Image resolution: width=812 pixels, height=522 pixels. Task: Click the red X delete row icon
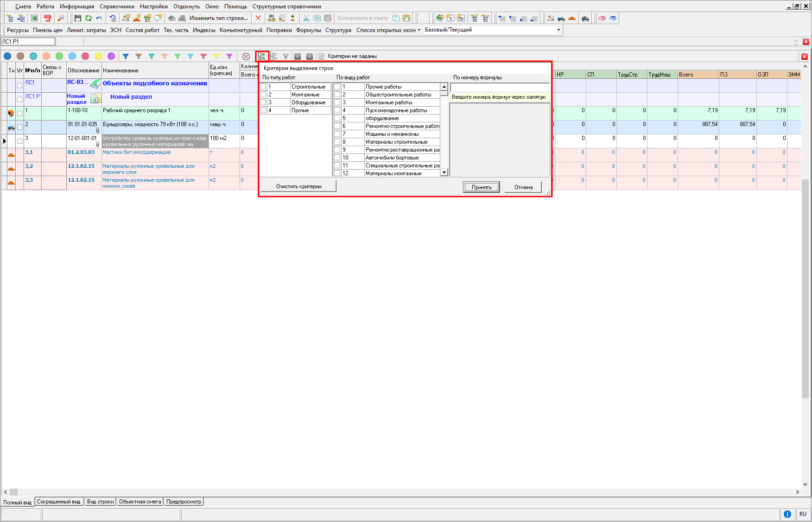click(258, 18)
